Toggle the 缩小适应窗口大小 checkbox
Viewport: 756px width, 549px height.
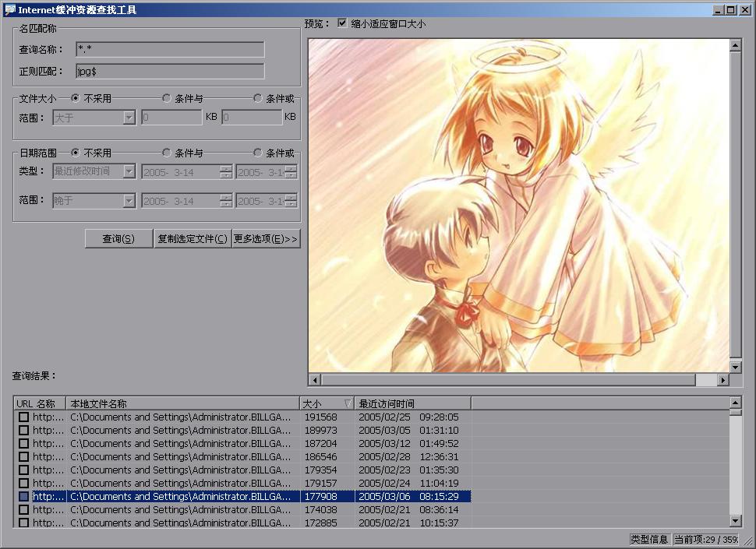342,23
